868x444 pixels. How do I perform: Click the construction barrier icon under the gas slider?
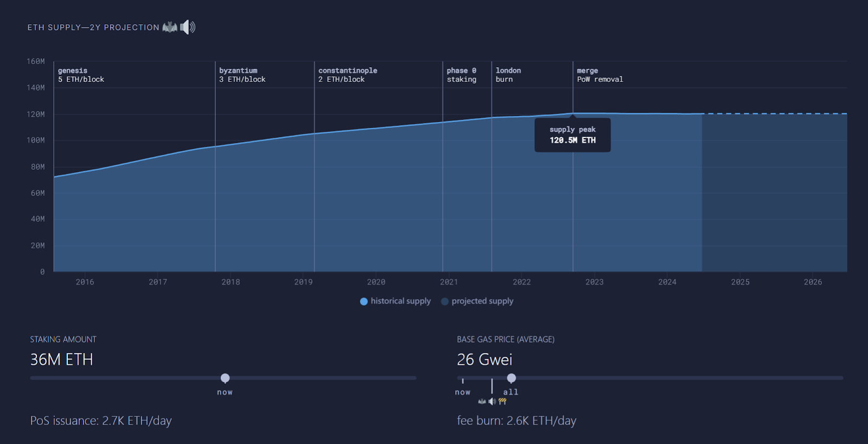tap(502, 402)
